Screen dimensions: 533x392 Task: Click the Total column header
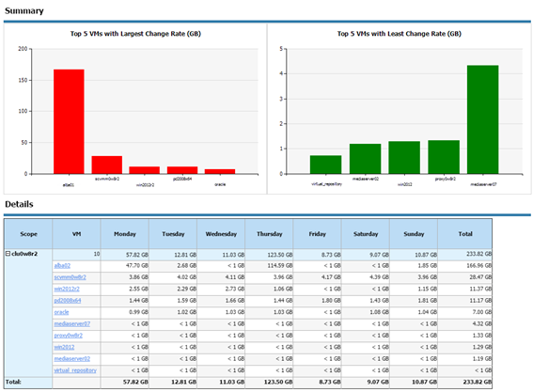465,234
